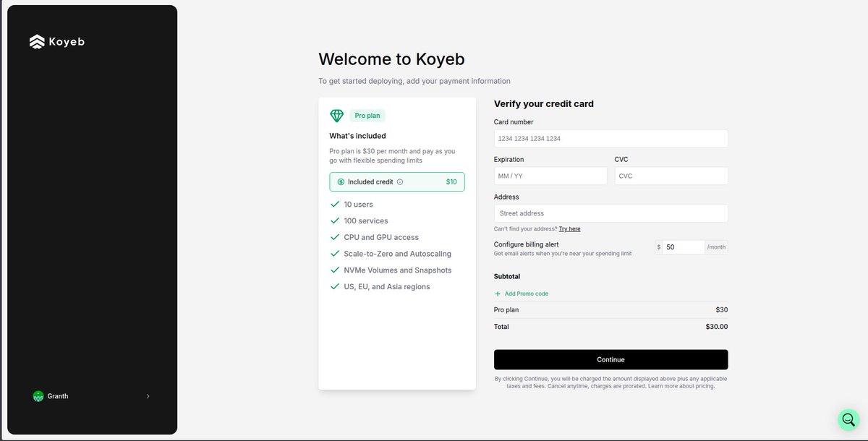Click the Subtotal label
Screen dimensions: 868x441
coord(507,276)
